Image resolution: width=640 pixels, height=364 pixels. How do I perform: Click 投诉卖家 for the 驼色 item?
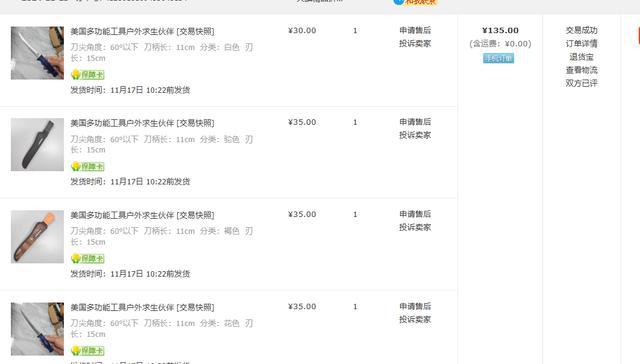click(x=415, y=135)
